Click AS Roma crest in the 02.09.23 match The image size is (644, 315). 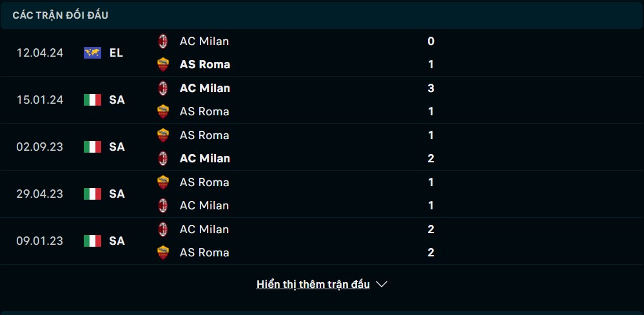[163, 135]
